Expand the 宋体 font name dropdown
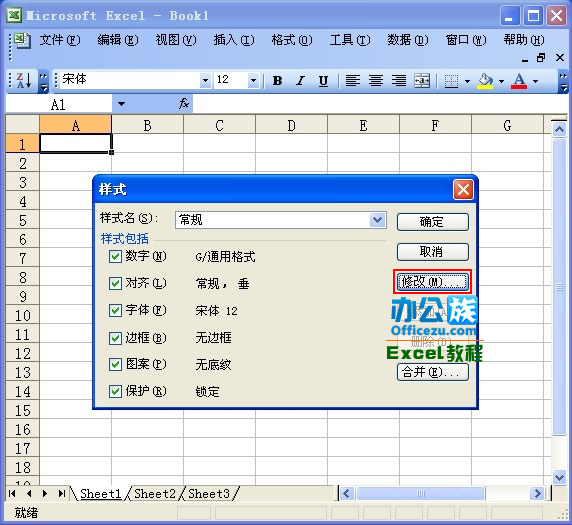 tap(205, 81)
